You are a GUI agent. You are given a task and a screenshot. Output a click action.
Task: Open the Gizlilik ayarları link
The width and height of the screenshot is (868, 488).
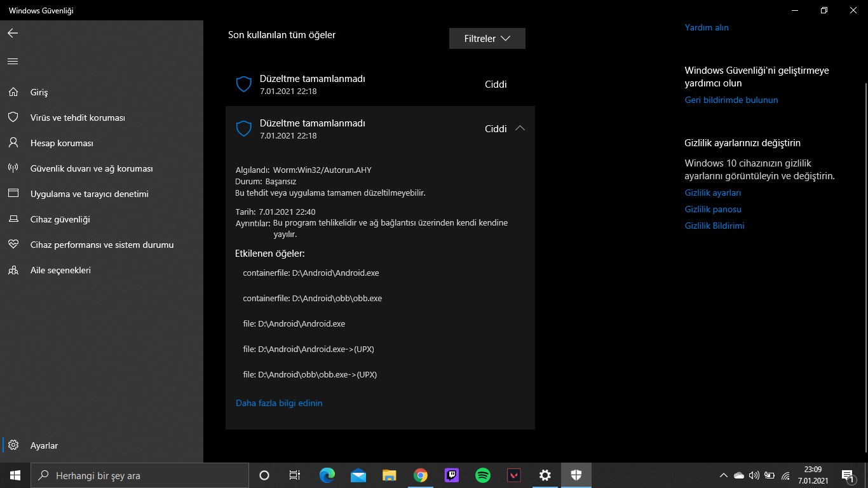(x=713, y=193)
